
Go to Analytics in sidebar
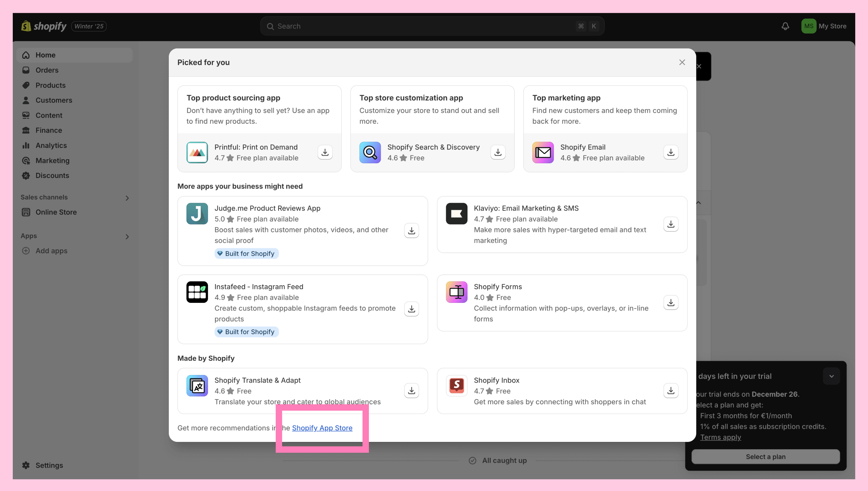pyautogui.click(x=51, y=145)
